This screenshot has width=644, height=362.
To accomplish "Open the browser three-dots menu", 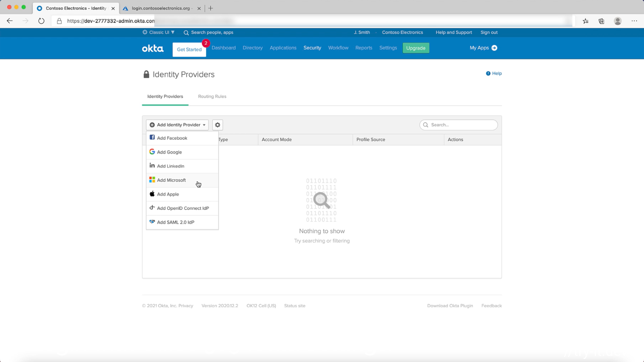I will [634, 21].
